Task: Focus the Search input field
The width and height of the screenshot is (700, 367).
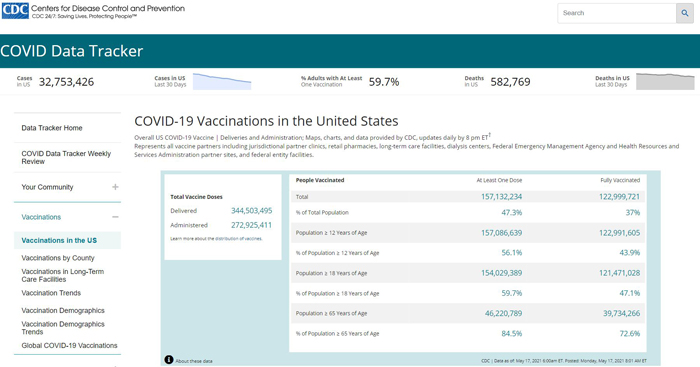Action: click(x=617, y=13)
